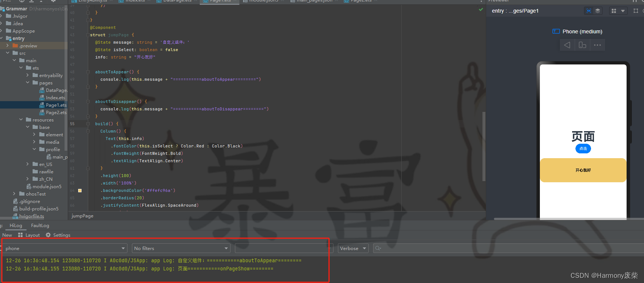
Task: Click the editor vertical scrollbar thumb
Action: [484, 146]
